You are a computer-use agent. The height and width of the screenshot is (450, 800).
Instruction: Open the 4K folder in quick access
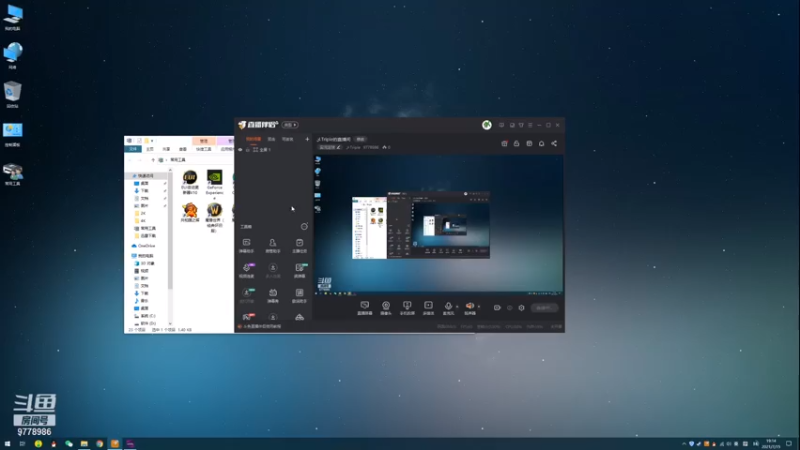[140, 220]
